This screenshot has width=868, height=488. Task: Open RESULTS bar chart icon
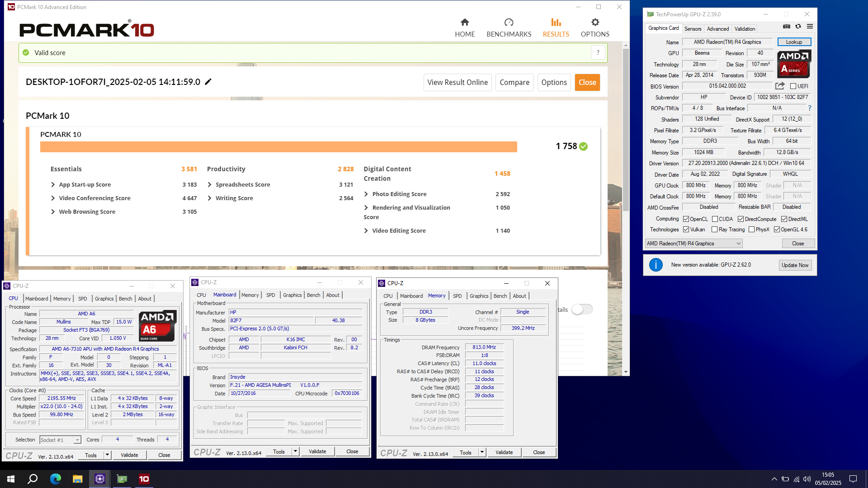click(x=556, y=22)
